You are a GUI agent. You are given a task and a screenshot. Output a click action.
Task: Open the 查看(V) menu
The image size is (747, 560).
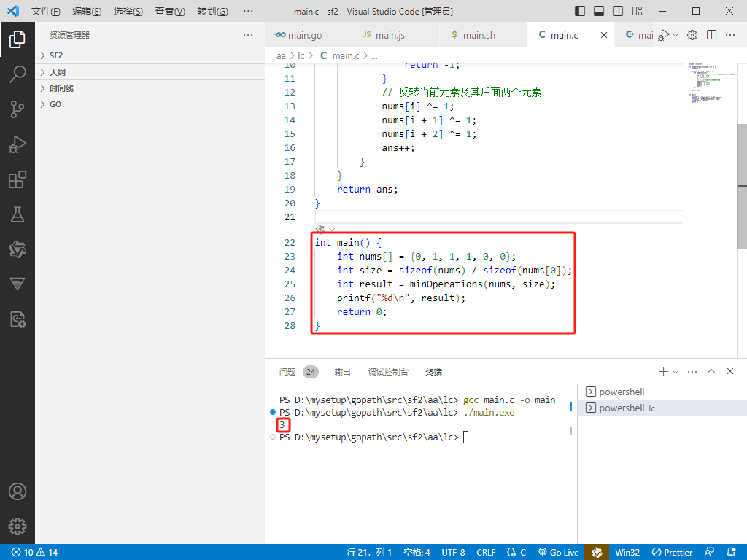point(170,11)
